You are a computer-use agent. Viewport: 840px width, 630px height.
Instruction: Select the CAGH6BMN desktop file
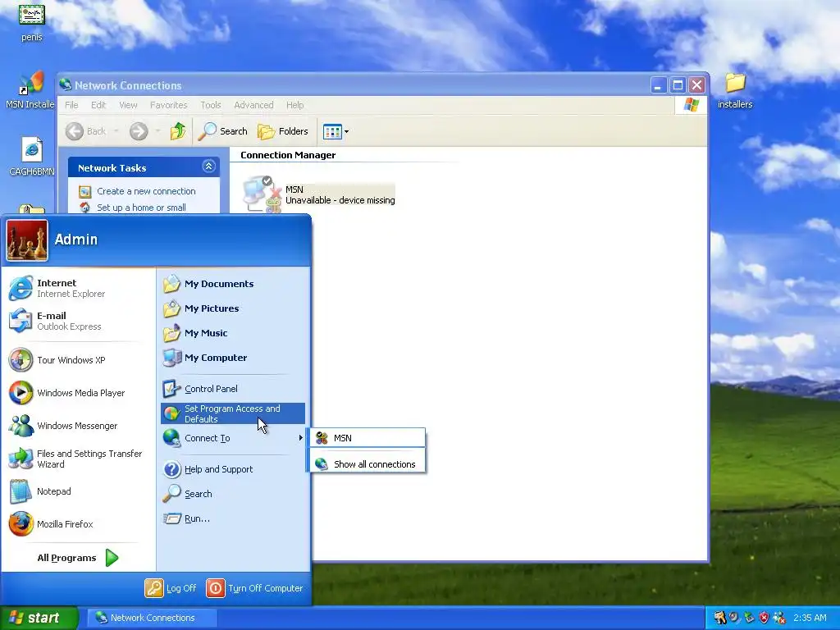[32, 157]
